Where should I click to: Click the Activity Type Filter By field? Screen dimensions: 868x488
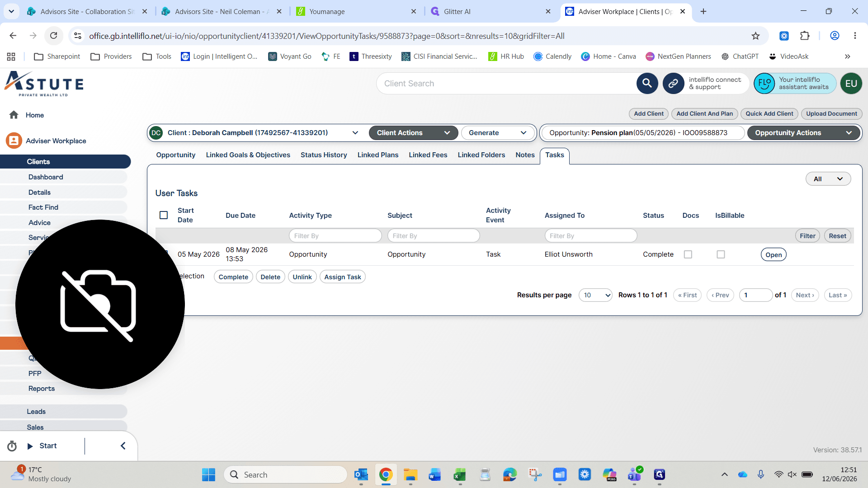click(x=335, y=236)
